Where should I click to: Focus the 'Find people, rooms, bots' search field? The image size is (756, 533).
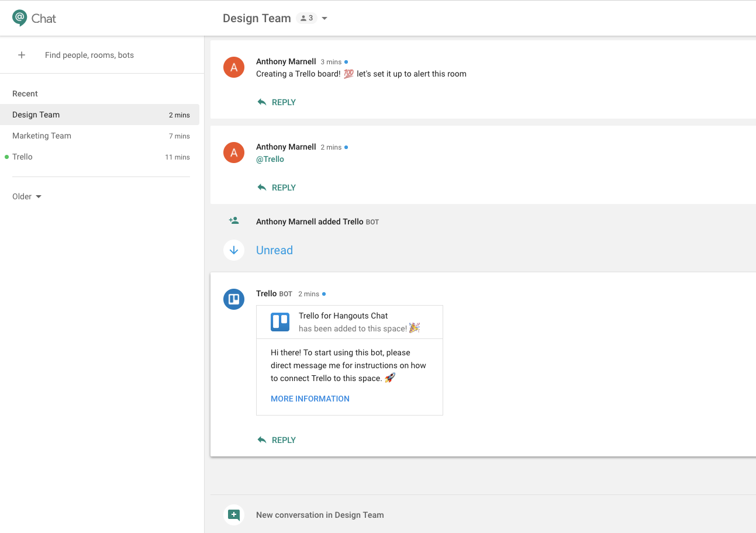(89, 55)
